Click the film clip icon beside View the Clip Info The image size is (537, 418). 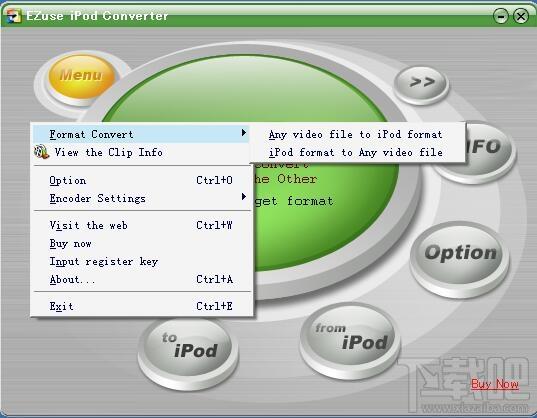41,152
